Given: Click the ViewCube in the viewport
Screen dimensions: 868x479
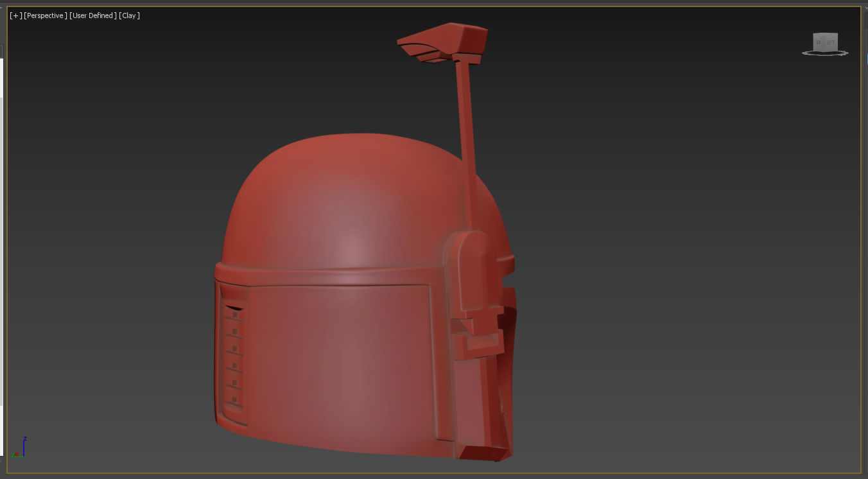Looking at the screenshot, I should coord(825,42).
